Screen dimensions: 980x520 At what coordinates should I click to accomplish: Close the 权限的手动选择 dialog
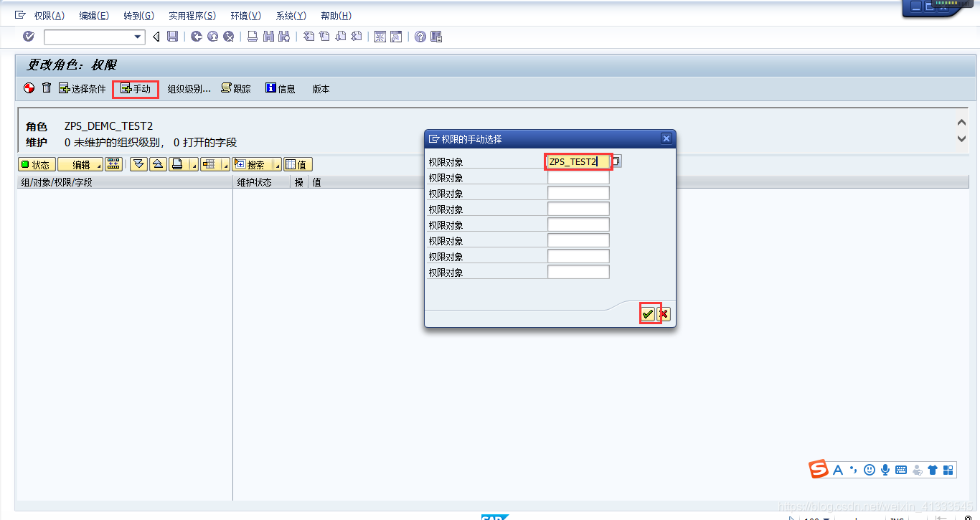[x=666, y=138]
